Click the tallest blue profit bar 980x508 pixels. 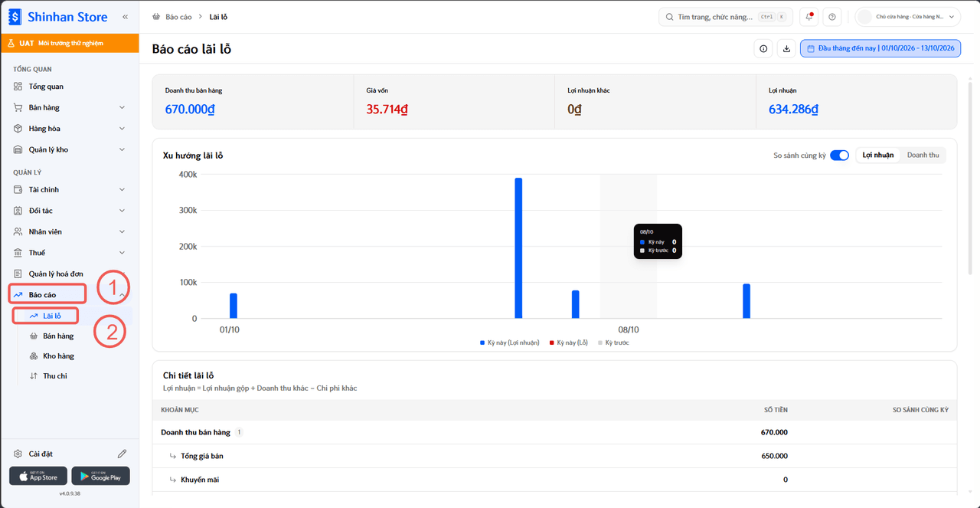click(518, 247)
